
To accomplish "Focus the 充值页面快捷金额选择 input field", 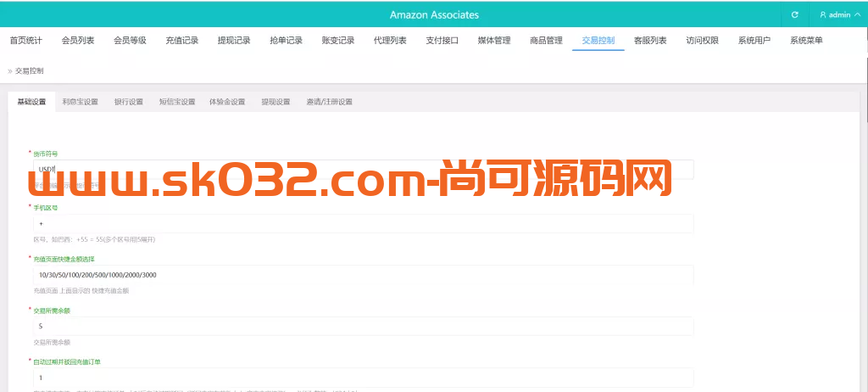I will (363, 274).
